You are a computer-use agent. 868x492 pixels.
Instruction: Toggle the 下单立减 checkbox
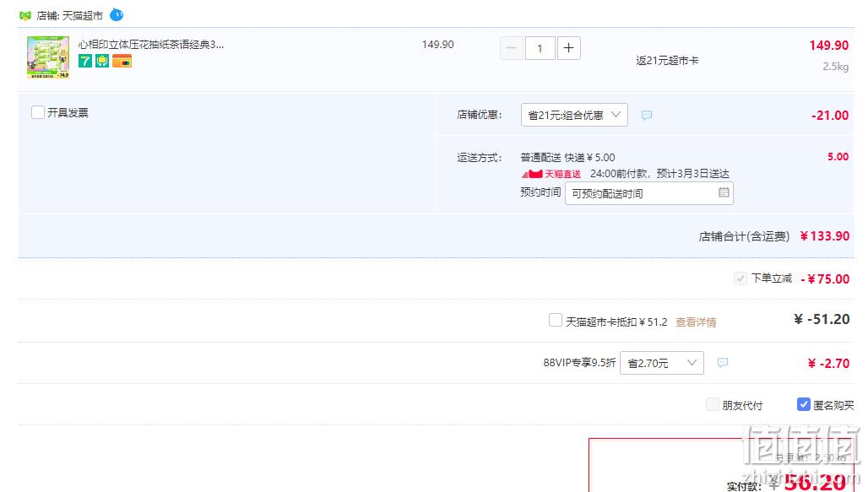[741, 278]
